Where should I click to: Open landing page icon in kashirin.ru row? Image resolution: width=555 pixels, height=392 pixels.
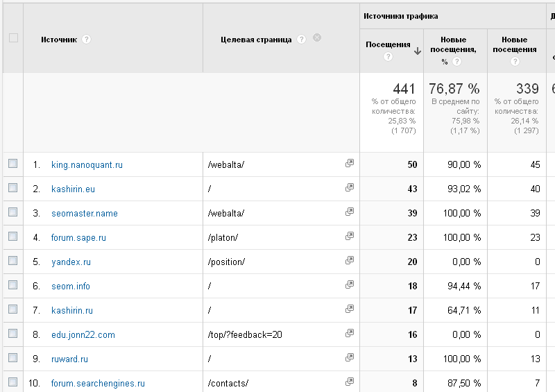tap(350, 309)
